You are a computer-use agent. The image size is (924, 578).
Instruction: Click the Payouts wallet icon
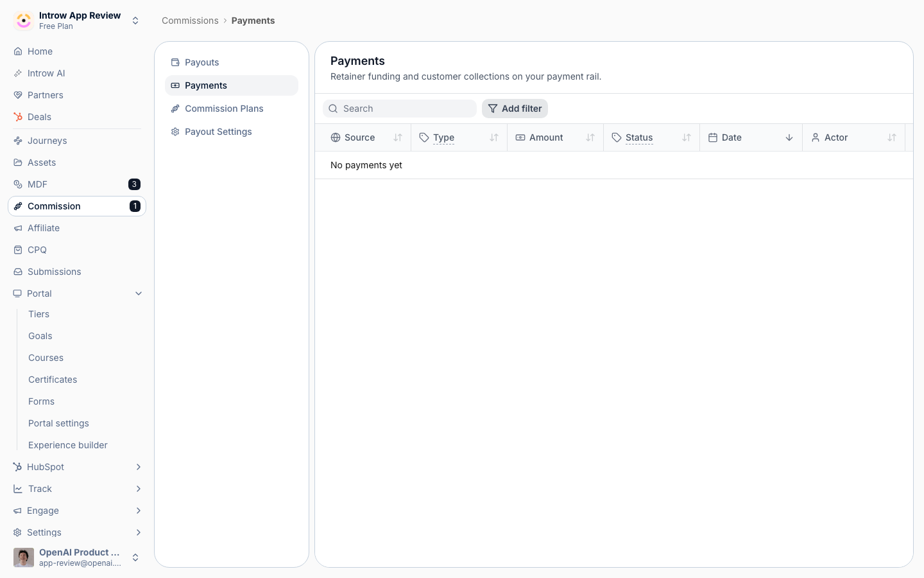(x=175, y=62)
